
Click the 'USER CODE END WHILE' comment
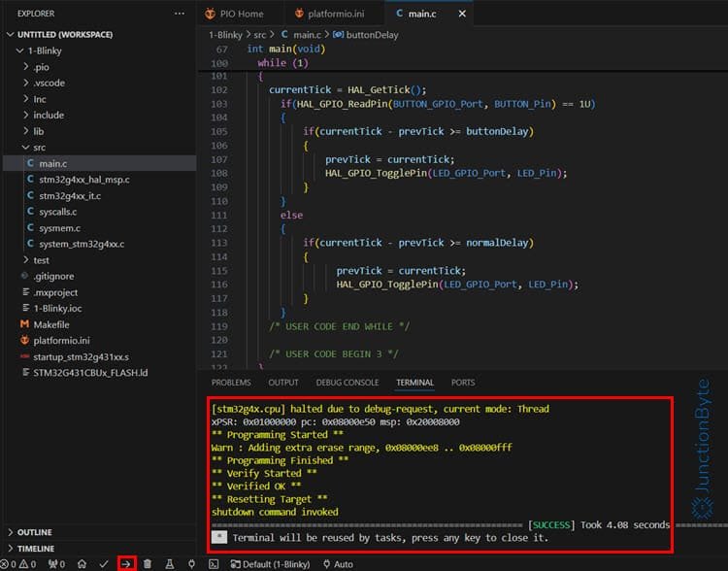[x=340, y=326]
